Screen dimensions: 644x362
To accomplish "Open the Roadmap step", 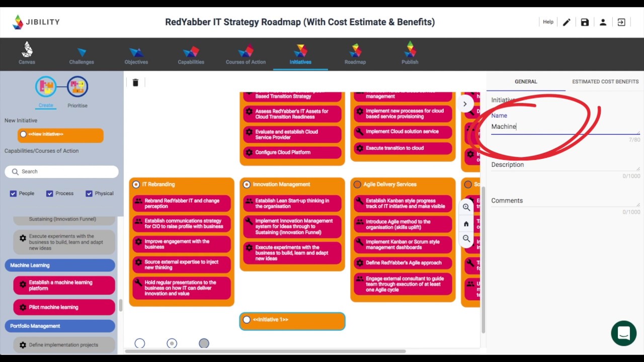I will (x=355, y=54).
